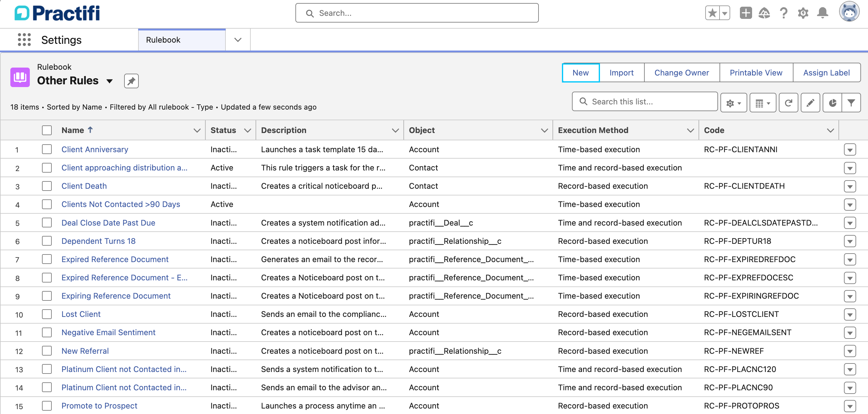The height and width of the screenshot is (414, 868).
Task: Click the Edit List pencil icon
Action: 810,103
